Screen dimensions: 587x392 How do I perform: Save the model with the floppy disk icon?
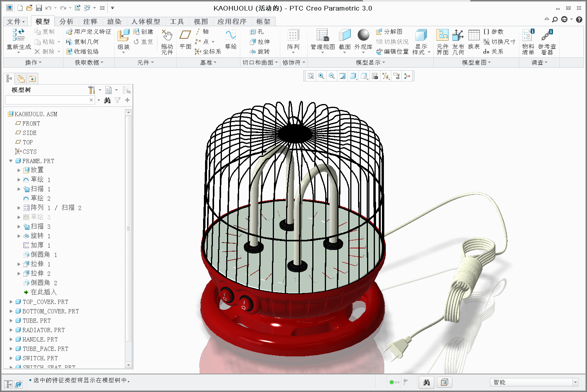tap(39, 8)
